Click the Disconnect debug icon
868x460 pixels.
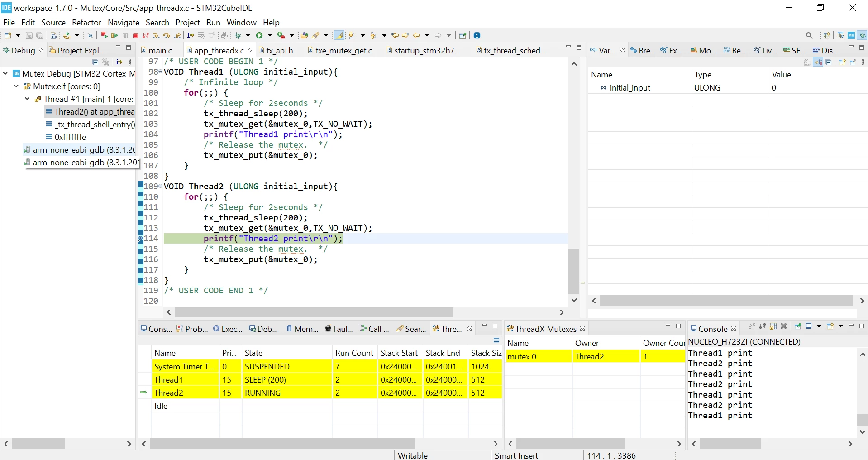(x=146, y=35)
